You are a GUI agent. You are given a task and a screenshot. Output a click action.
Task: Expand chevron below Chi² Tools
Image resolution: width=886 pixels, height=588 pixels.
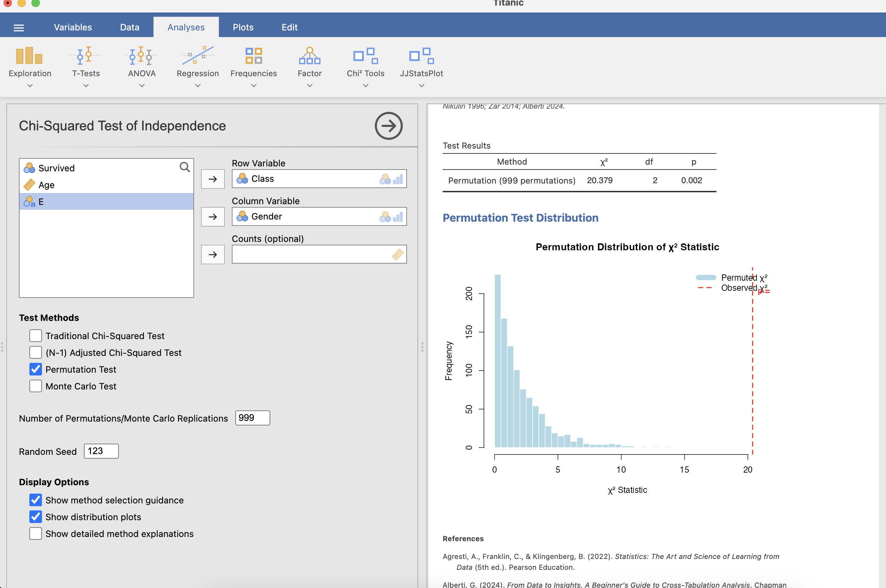pyautogui.click(x=365, y=86)
